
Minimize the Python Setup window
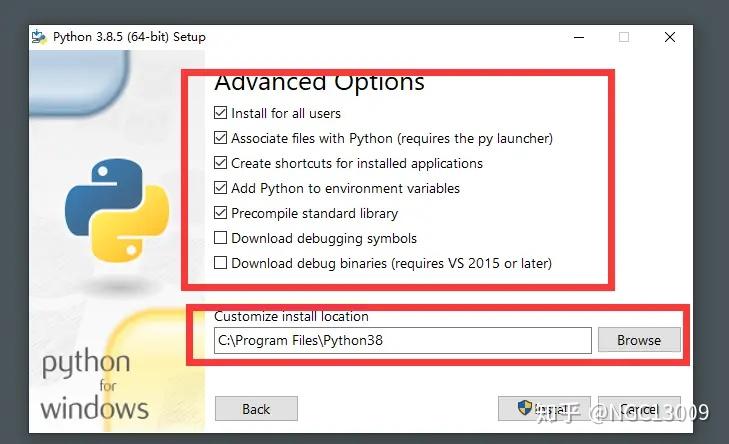pos(579,37)
